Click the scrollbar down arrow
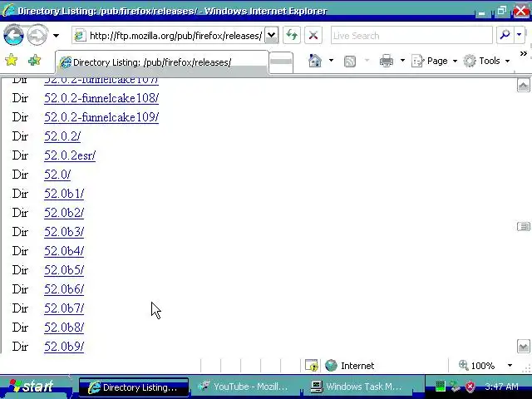 tap(523, 347)
